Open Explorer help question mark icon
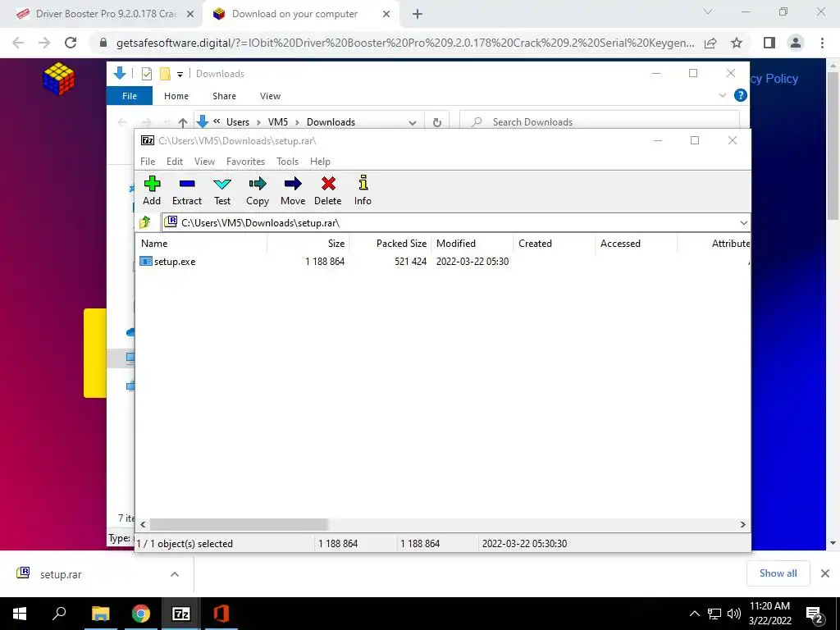 click(741, 95)
